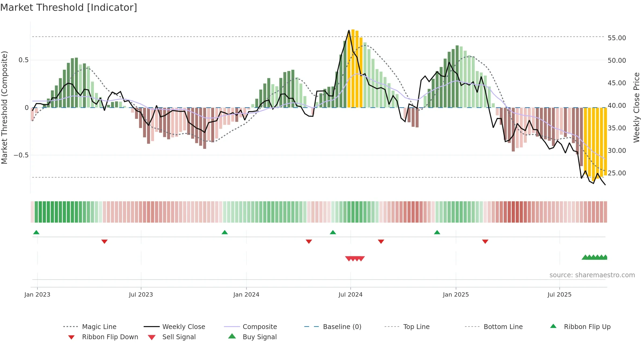The image size is (644, 362).
Task: Toggle Sell Signal legend entry
Action: point(172,337)
